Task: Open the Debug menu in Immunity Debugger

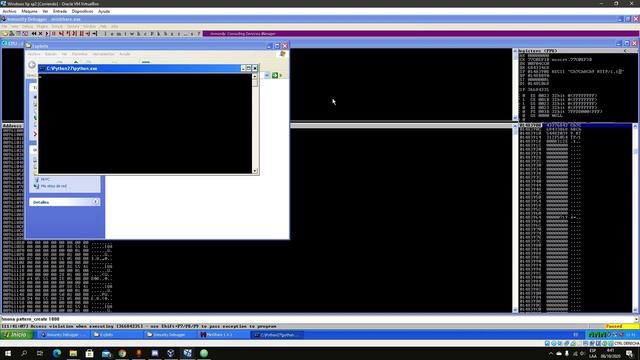Action: (27, 27)
